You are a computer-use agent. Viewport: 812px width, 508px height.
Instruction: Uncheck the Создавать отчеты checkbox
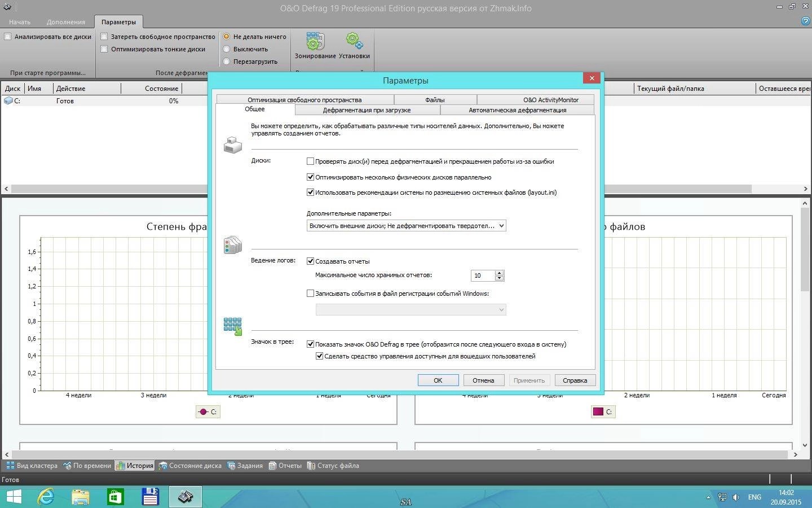click(310, 261)
